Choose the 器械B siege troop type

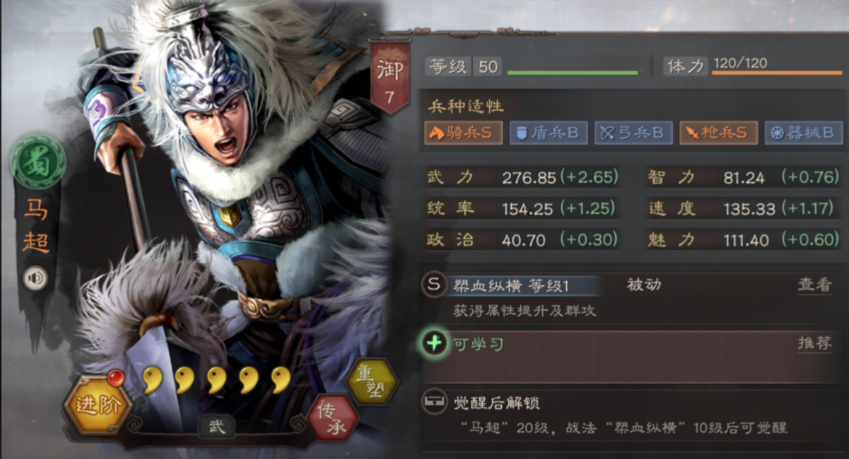pos(804,133)
